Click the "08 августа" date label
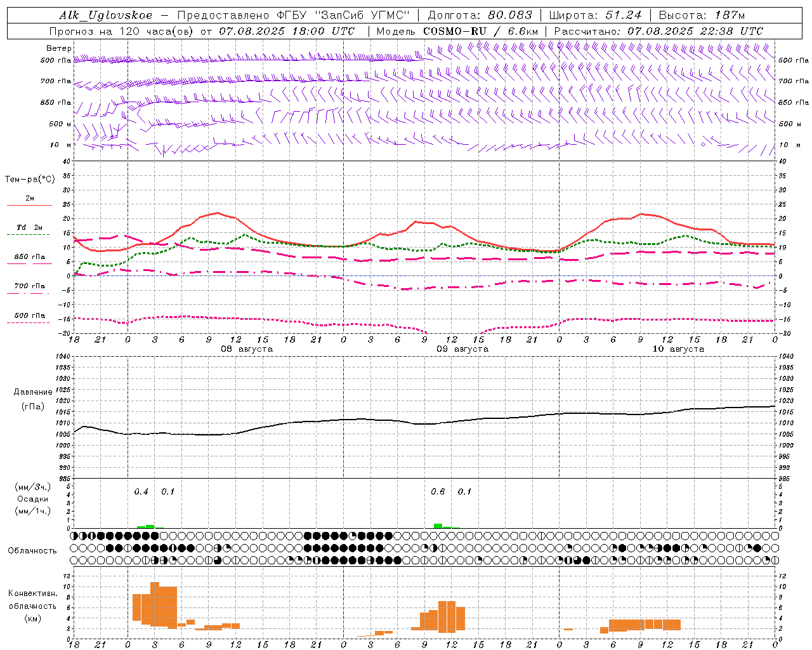 [247, 349]
